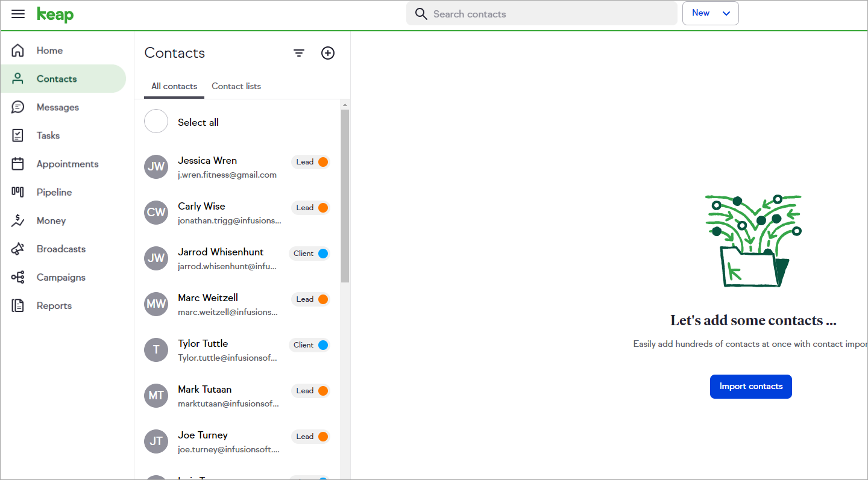
Task: Click the Pipeline board icon
Action: coord(18,192)
